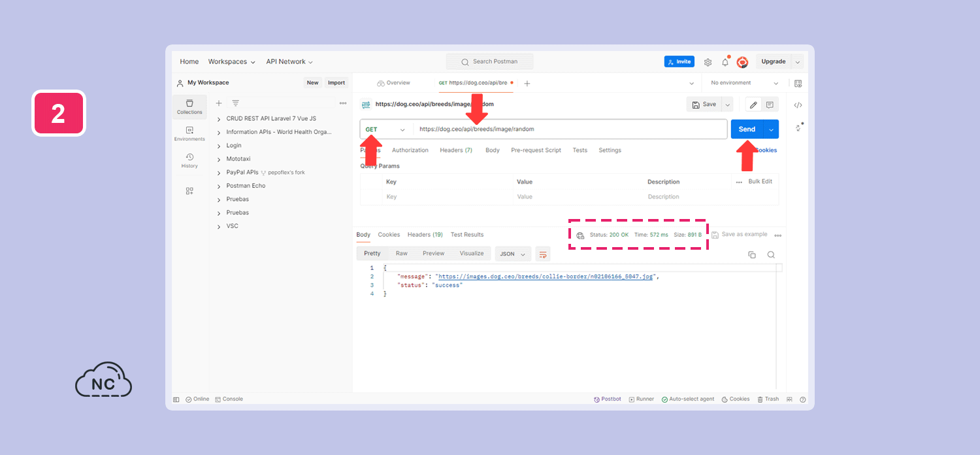The width and height of the screenshot is (980, 455).
Task: Open the GET method dropdown
Action: click(x=386, y=129)
